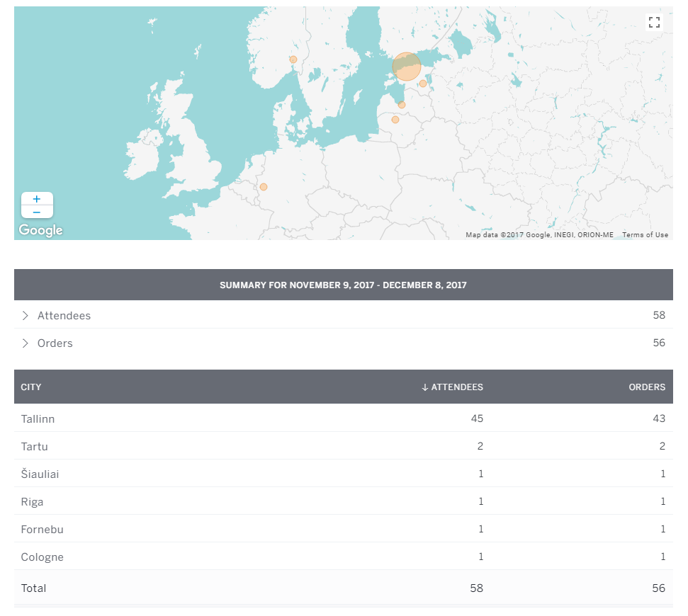The height and width of the screenshot is (616, 688).
Task: Click the Fornebu marker in Norway
Action: [293, 59]
